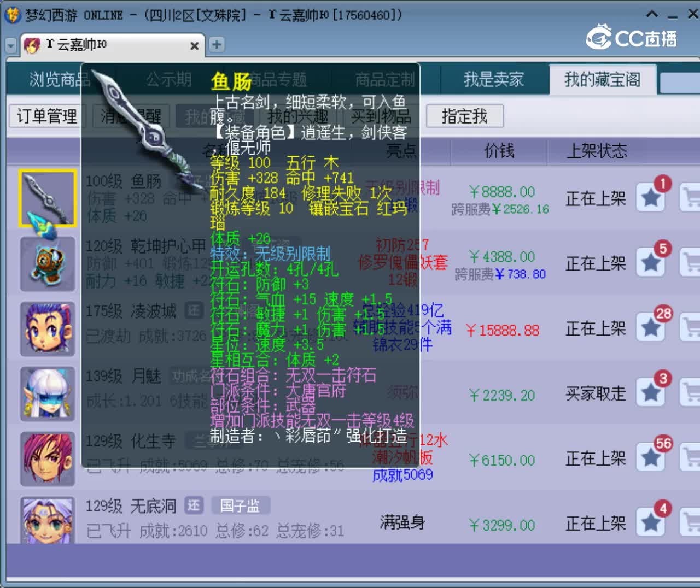Add ¥6150.00 item to cart icon

690,458
